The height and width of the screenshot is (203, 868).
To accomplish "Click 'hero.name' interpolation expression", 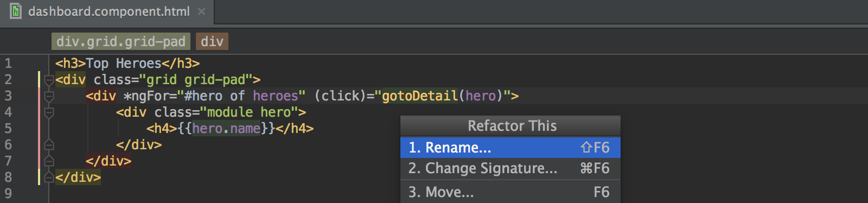I will 226,129.
